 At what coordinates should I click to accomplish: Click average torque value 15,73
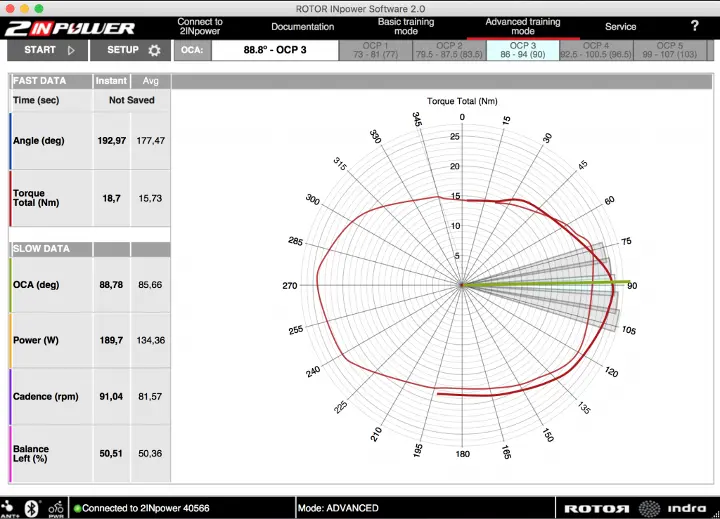click(x=151, y=198)
